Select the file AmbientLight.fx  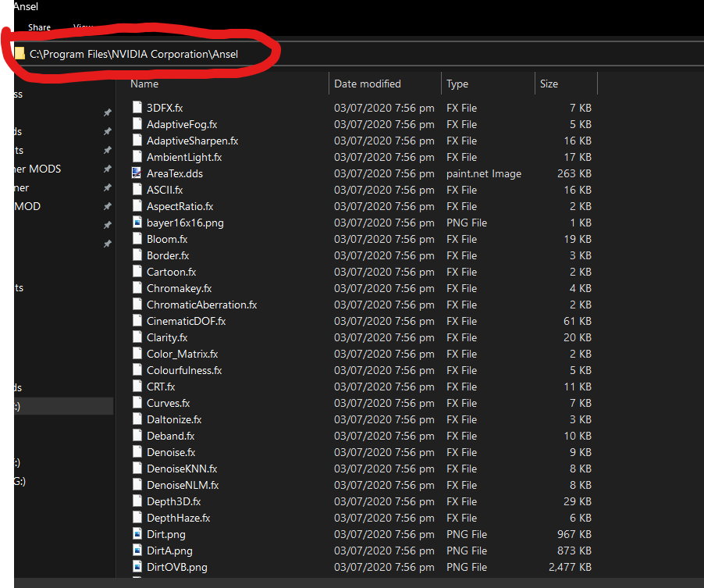[x=184, y=157]
